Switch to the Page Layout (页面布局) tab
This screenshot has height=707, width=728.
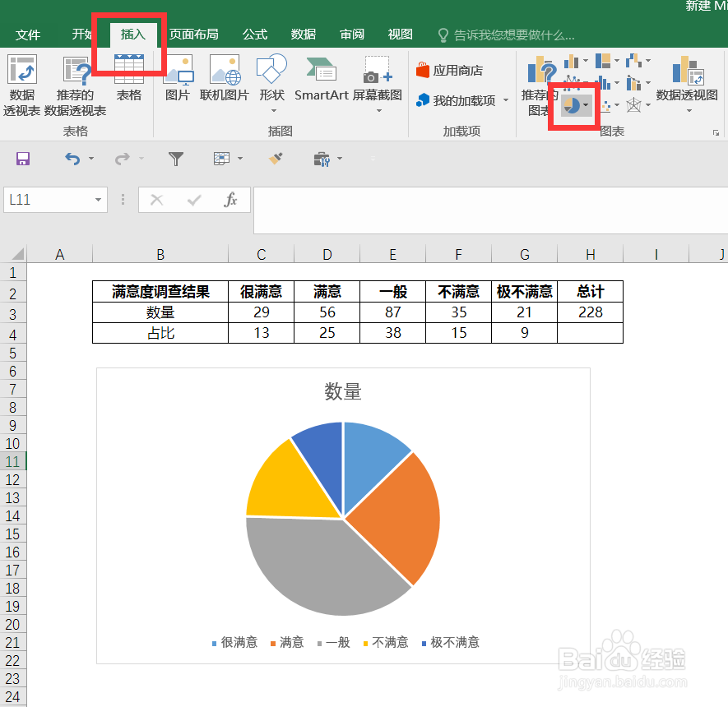[x=193, y=35]
